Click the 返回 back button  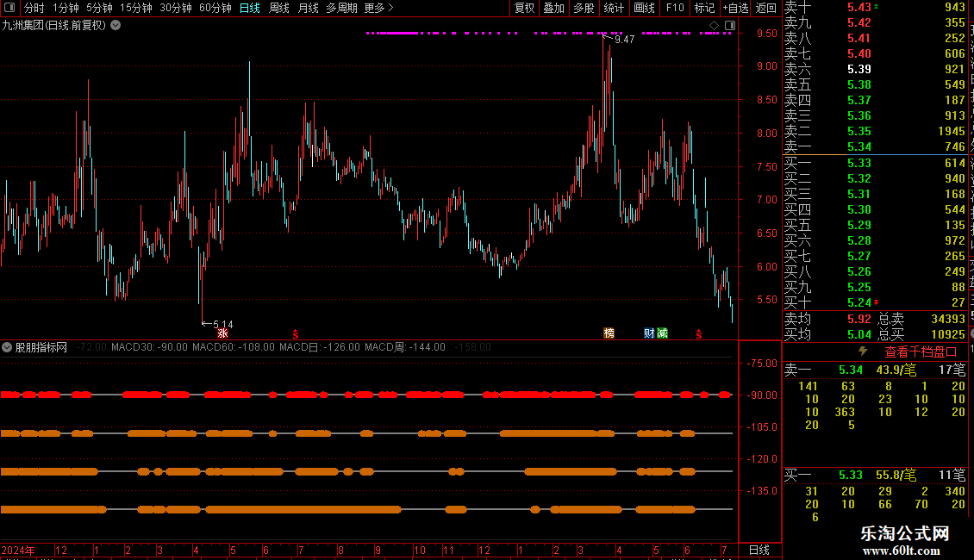(766, 8)
